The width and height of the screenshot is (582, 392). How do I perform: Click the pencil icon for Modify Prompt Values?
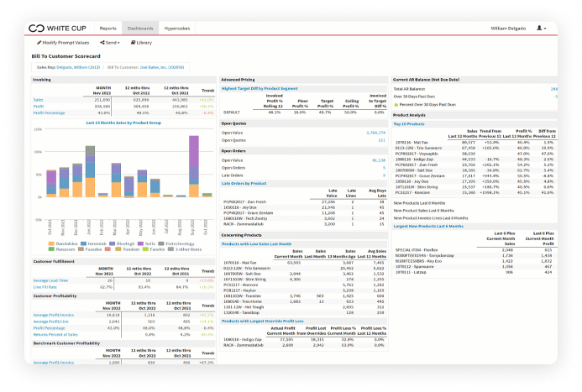[37, 42]
